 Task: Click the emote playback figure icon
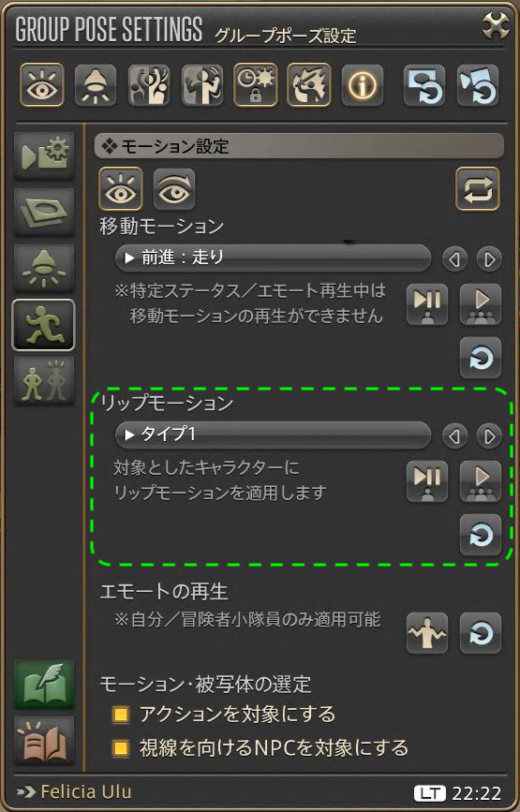tap(426, 633)
